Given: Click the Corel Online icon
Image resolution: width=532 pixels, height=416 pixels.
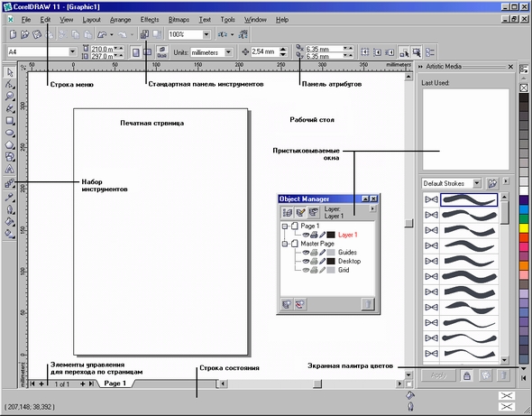Looking at the screenshot, I should [243, 34].
